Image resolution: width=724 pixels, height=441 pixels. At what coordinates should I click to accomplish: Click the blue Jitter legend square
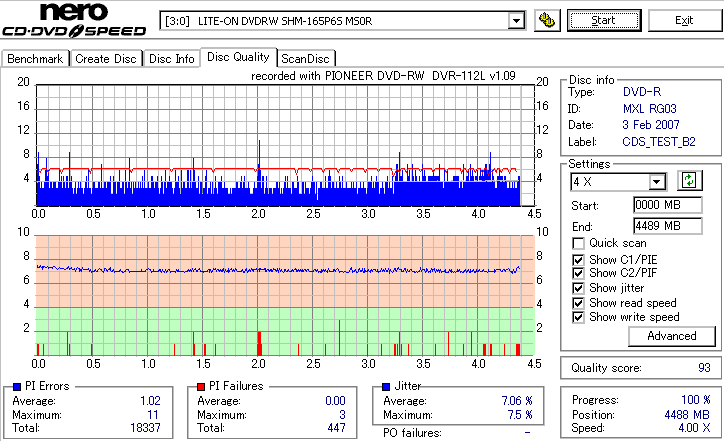tap(386, 387)
